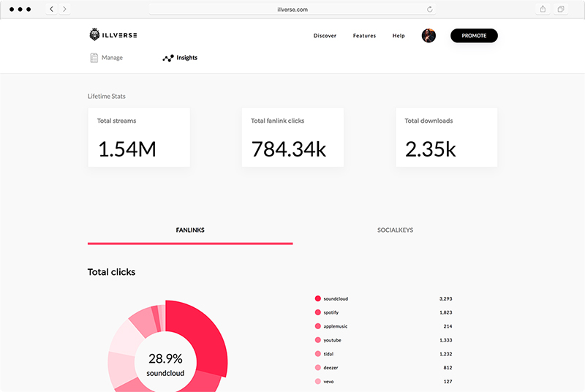Click the illverse.com address bar

click(x=292, y=10)
